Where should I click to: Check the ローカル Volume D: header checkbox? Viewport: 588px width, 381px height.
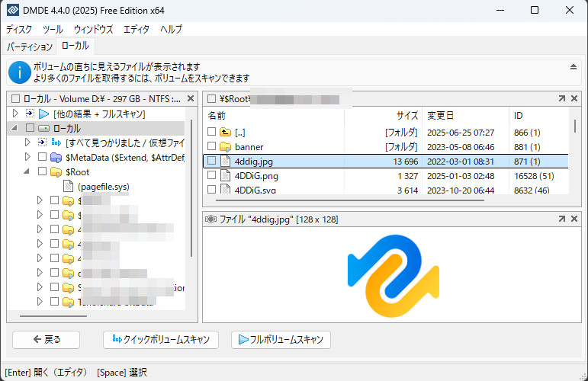[16, 99]
